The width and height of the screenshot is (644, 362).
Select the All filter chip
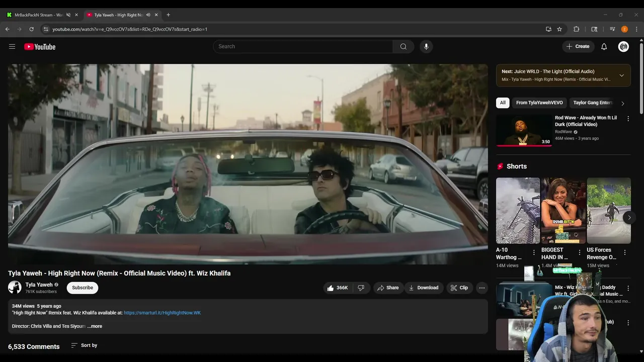[x=503, y=103]
